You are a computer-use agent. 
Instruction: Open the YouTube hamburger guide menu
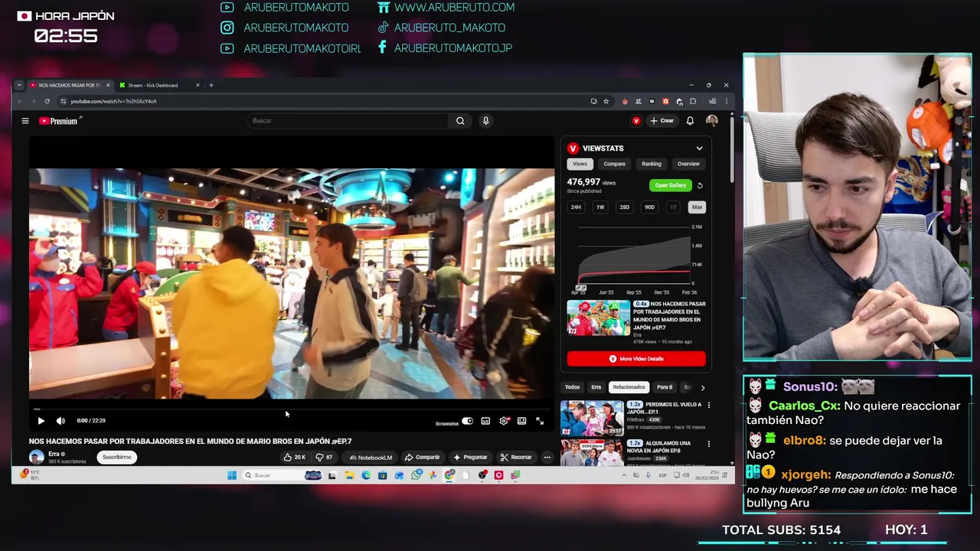pyautogui.click(x=25, y=121)
